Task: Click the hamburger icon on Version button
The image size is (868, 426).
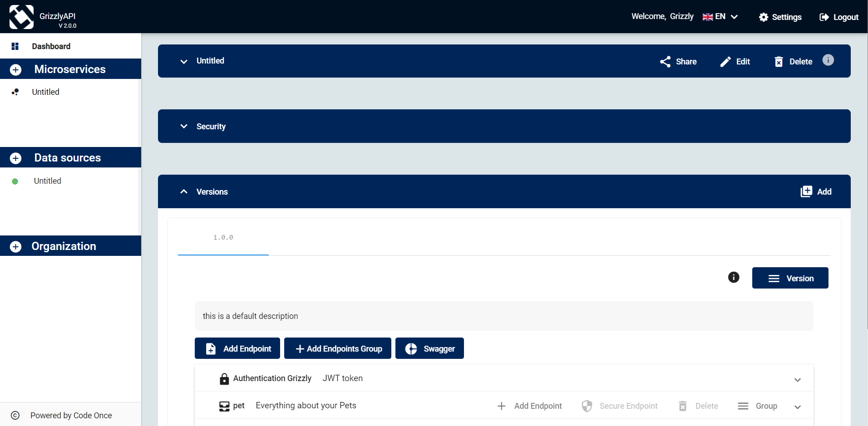Action: [774, 279]
